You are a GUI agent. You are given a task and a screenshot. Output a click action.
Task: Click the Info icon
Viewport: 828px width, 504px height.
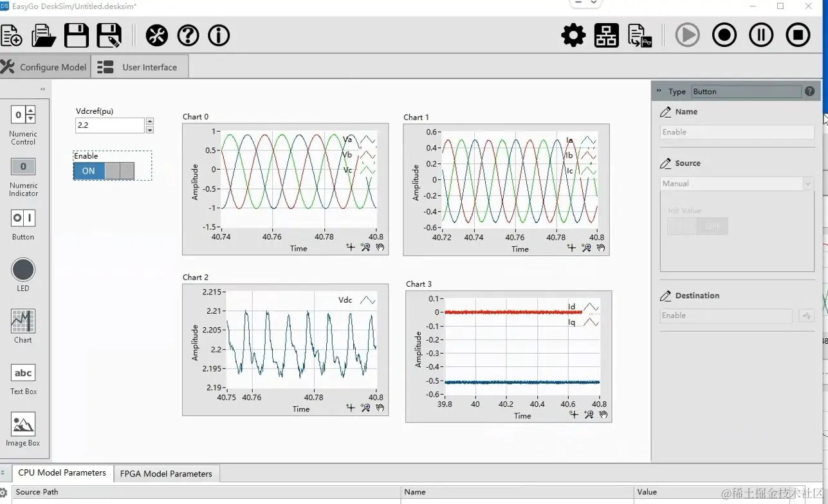[x=219, y=35]
